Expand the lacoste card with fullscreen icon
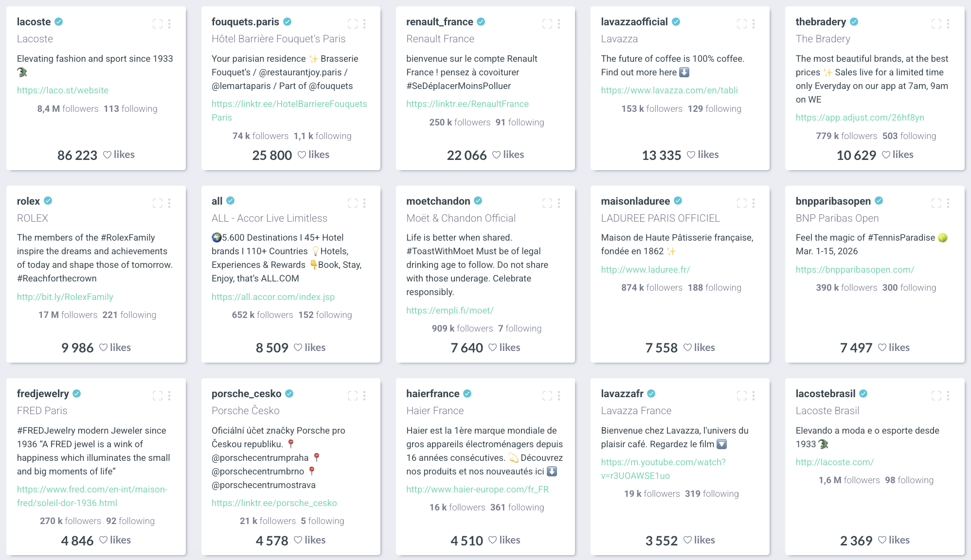Screen dimensions: 971x560 coord(158,23)
